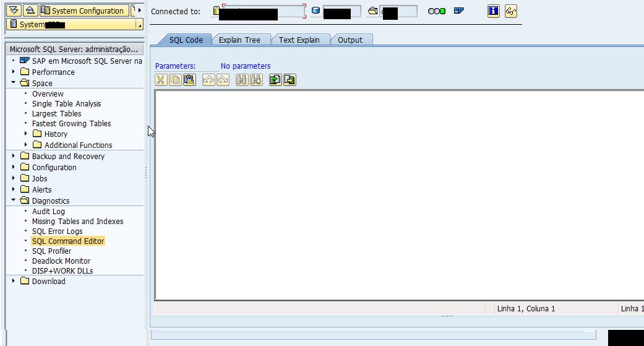
Task: Switch to the Text Explain tab
Action: pyautogui.click(x=299, y=40)
